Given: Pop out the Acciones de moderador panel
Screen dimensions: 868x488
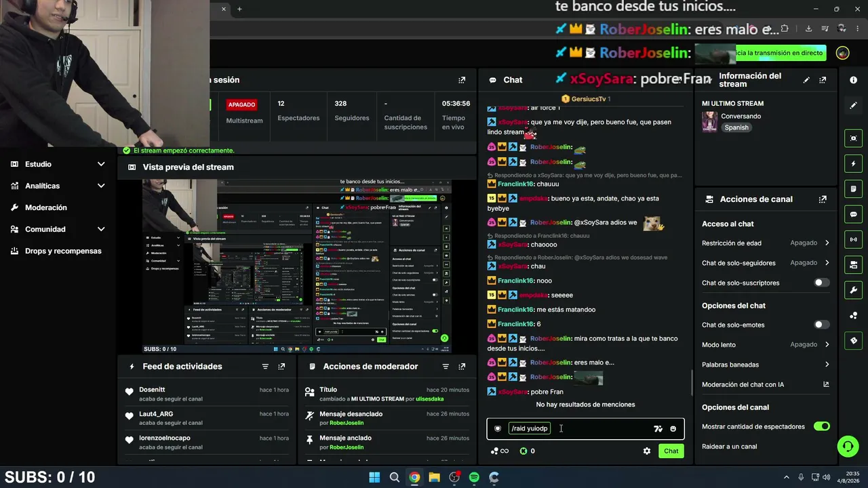Looking at the screenshot, I should [x=462, y=367].
